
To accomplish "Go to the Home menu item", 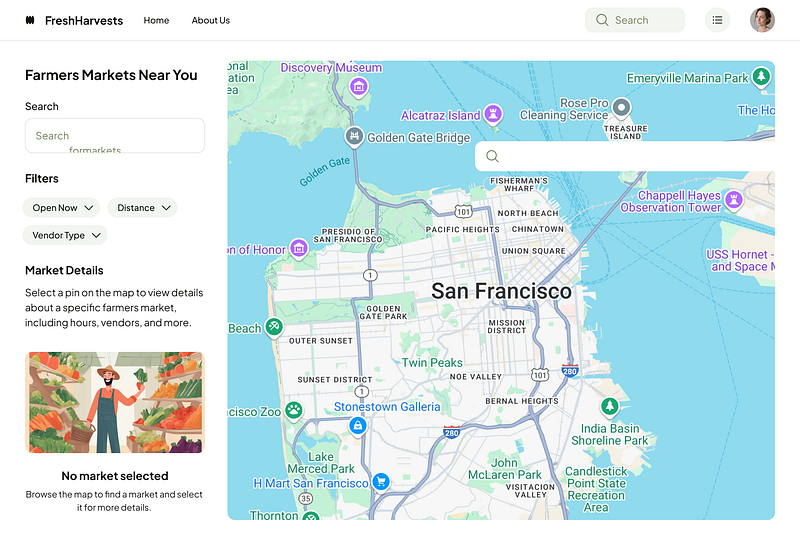I will (x=156, y=20).
